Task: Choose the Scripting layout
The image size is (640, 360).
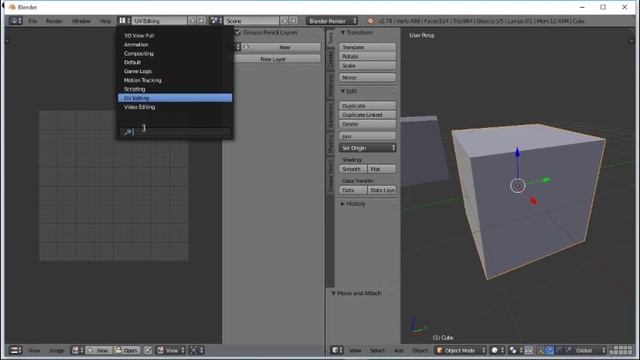Action: [x=175, y=89]
